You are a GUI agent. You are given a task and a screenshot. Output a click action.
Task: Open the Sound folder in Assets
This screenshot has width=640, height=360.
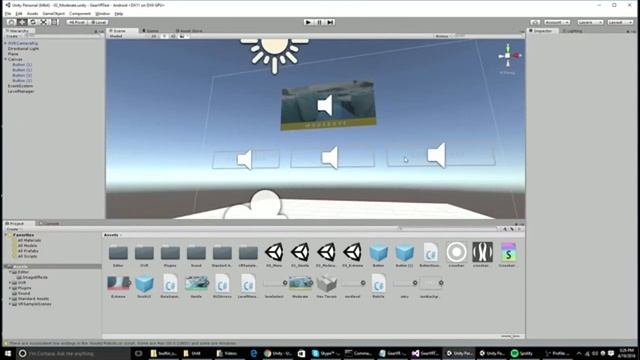coord(196,255)
